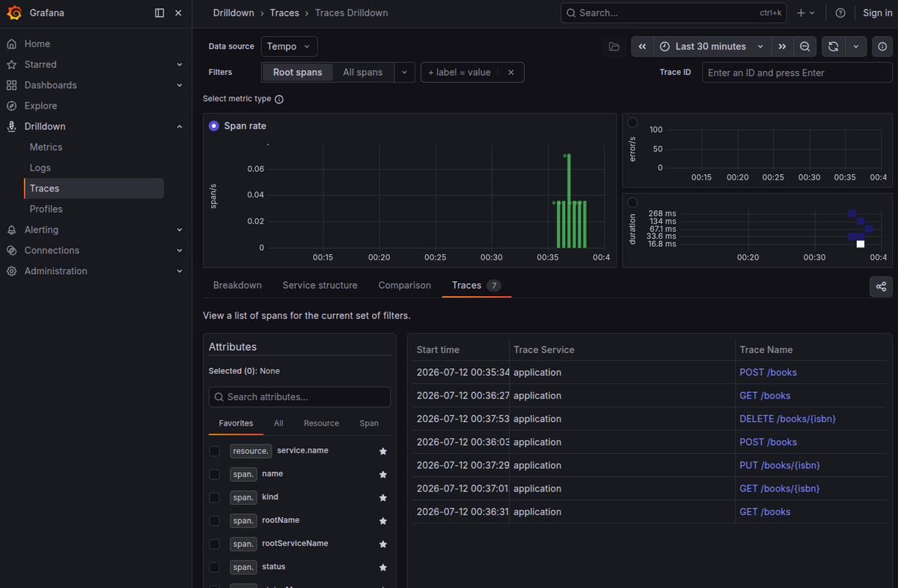
Task: Switch filter to All spans
Action: point(362,73)
